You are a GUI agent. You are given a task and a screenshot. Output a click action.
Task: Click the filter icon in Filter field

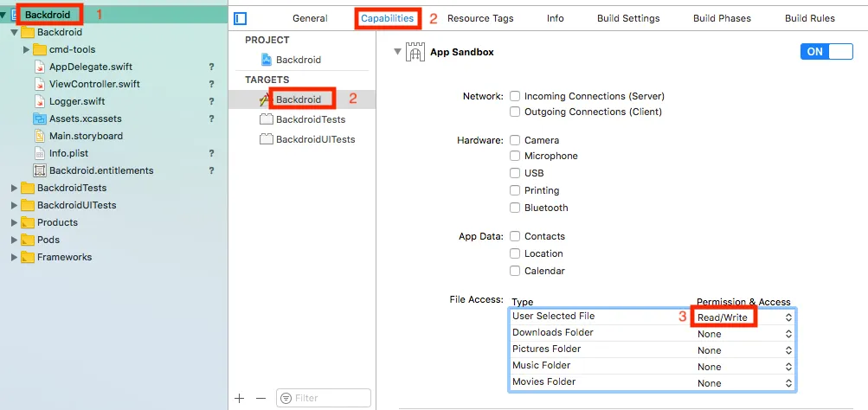pyautogui.click(x=286, y=399)
